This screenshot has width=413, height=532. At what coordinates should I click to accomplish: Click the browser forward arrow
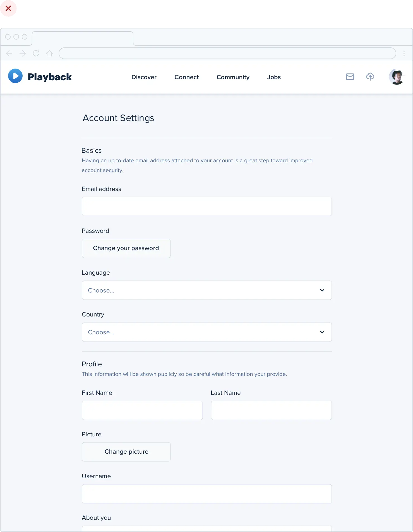[23, 53]
